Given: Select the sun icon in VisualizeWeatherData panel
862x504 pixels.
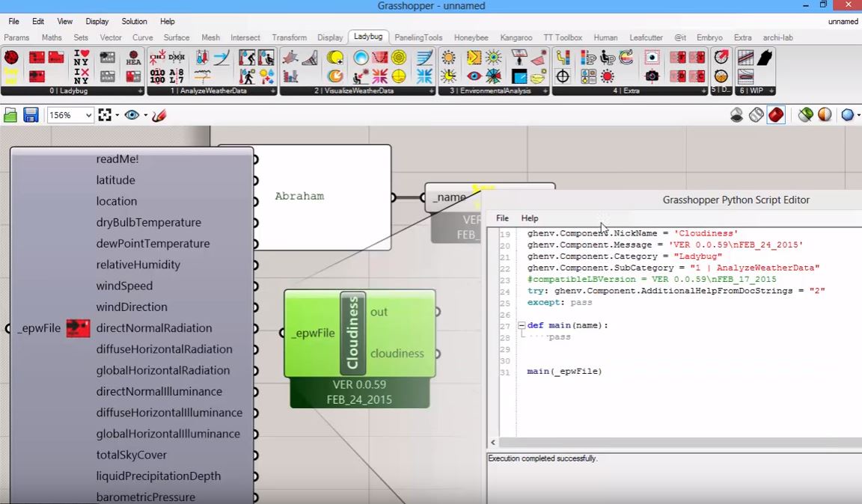Looking at the screenshot, I should point(334,56).
